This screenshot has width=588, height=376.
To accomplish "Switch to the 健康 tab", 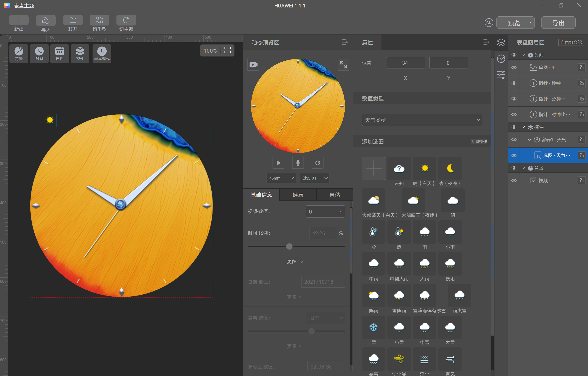I will (298, 195).
